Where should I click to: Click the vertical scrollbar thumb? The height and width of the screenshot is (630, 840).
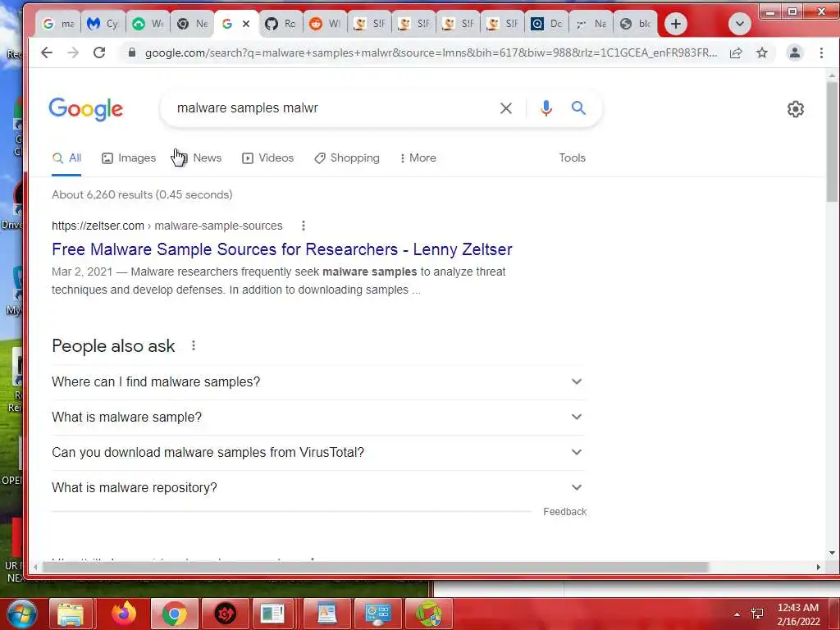[x=832, y=142]
